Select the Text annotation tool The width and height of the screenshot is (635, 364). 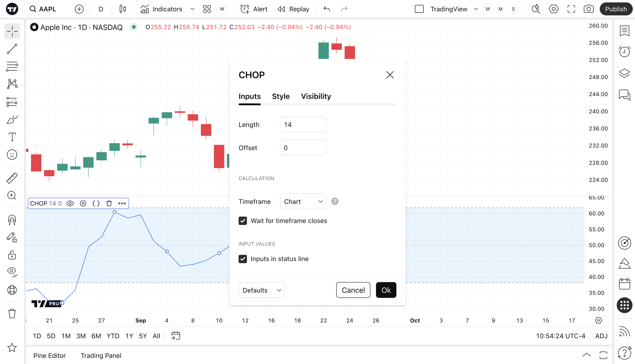12,137
